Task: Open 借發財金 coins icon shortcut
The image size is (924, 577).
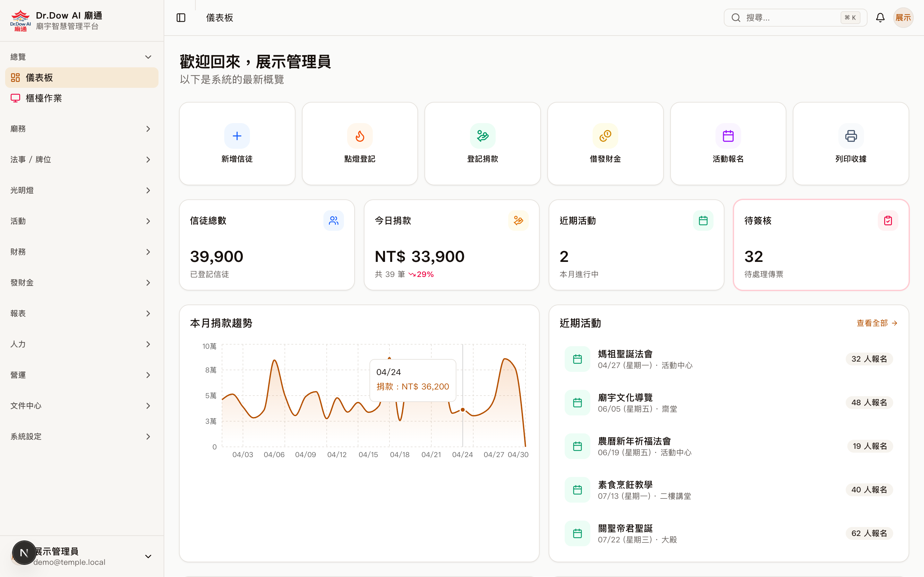Action: click(x=605, y=136)
